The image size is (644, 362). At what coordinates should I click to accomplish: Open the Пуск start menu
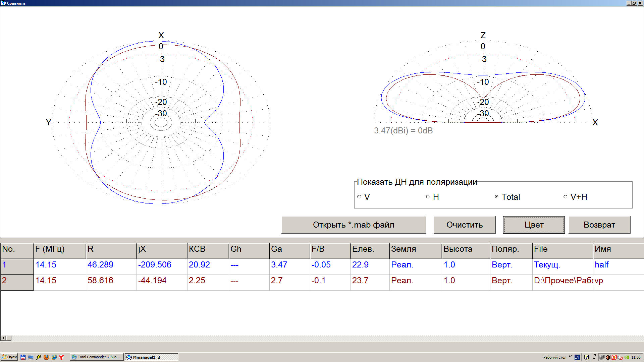(9, 357)
